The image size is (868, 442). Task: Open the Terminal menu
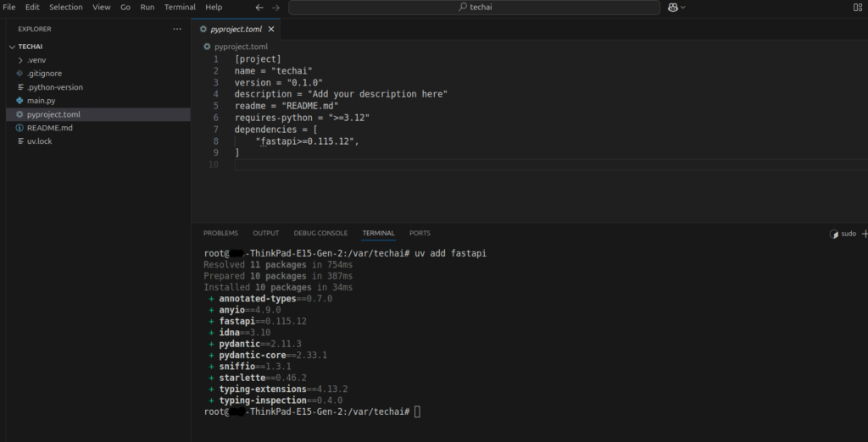(180, 7)
